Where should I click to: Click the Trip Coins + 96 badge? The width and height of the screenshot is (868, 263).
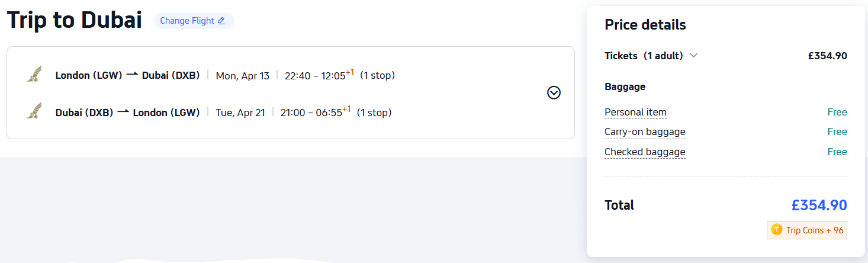click(x=807, y=230)
